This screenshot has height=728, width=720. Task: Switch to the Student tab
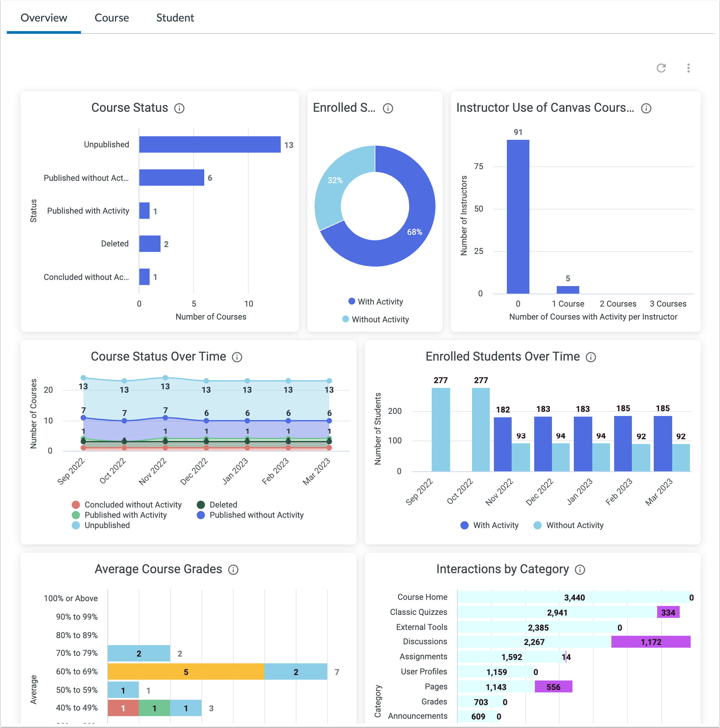coord(175,17)
